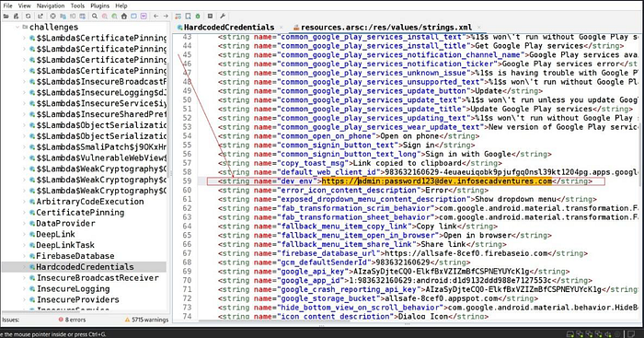This screenshot has width=644, height=338.
Task: Toggle Sync with editor in toolbar
Action: coord(53,16)
